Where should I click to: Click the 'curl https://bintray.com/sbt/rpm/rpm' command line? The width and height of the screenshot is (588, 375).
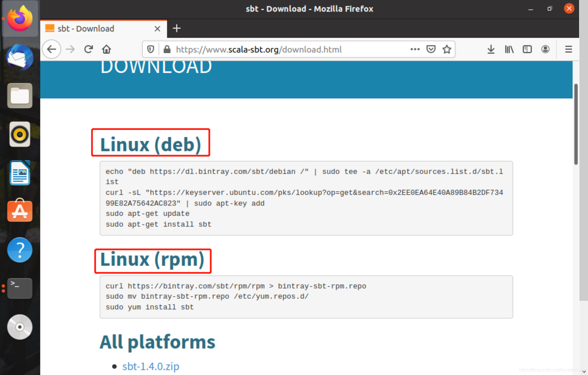pos(236,286)
